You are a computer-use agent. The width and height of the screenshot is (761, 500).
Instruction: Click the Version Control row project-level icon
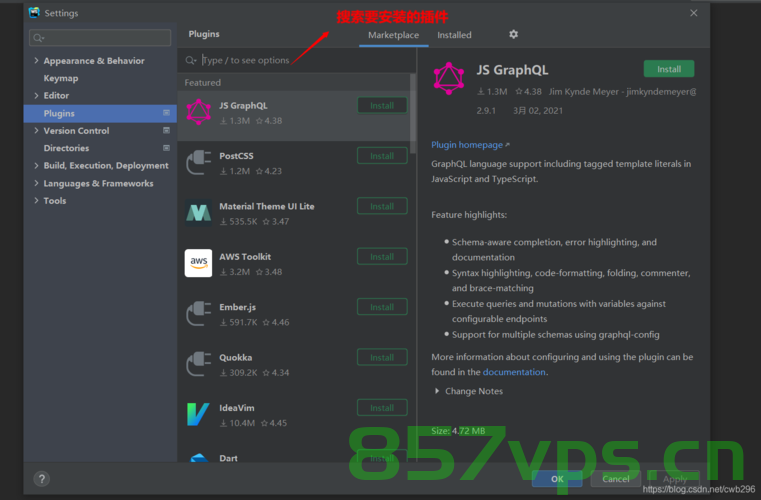(166, 130)
